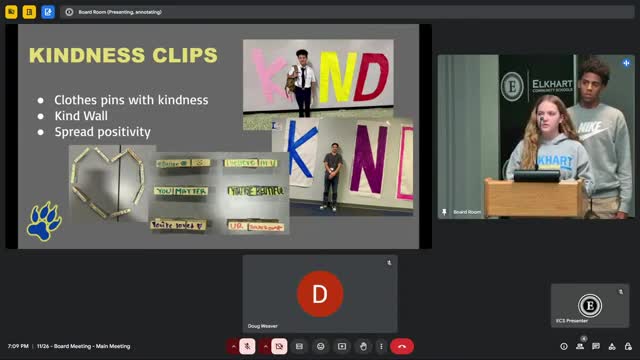The height and width of the screenshot is (360, 640).
Task: Click the Doug Weaver participant tile
Action: pos(320,294)
